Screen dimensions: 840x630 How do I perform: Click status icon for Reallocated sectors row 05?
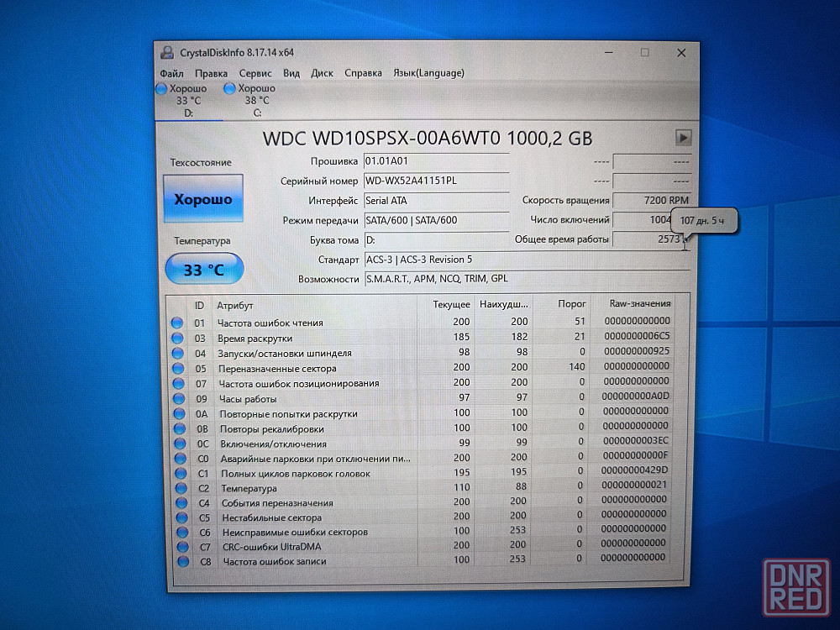(x=177, y=368)
